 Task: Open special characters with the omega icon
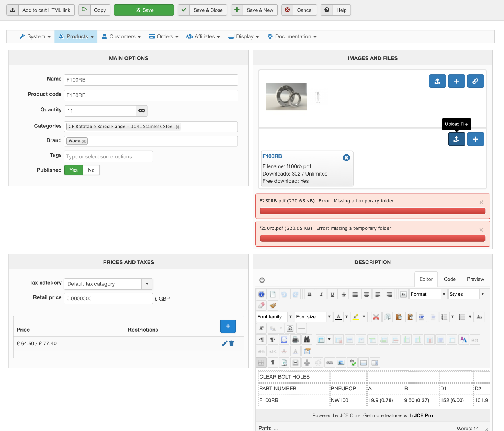point(290,328)
